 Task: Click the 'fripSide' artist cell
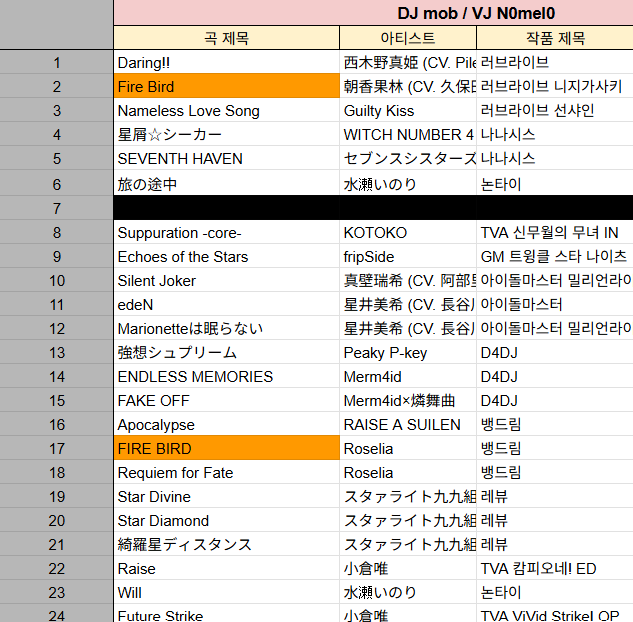click(408, 256)
